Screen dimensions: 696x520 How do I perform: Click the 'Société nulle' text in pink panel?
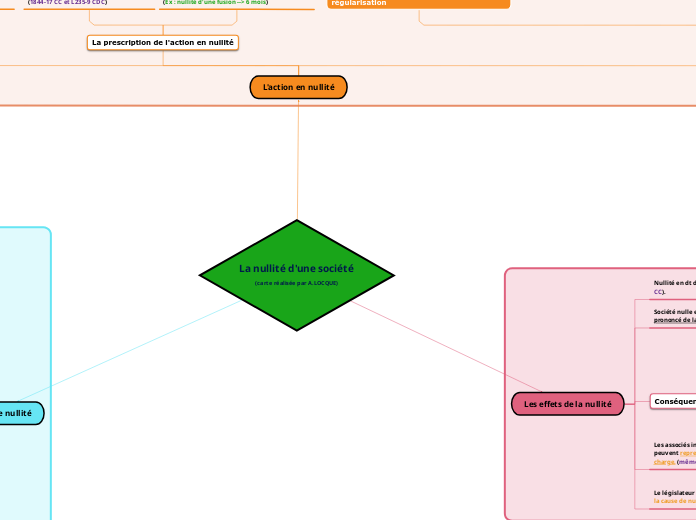[x=674, y=316]
